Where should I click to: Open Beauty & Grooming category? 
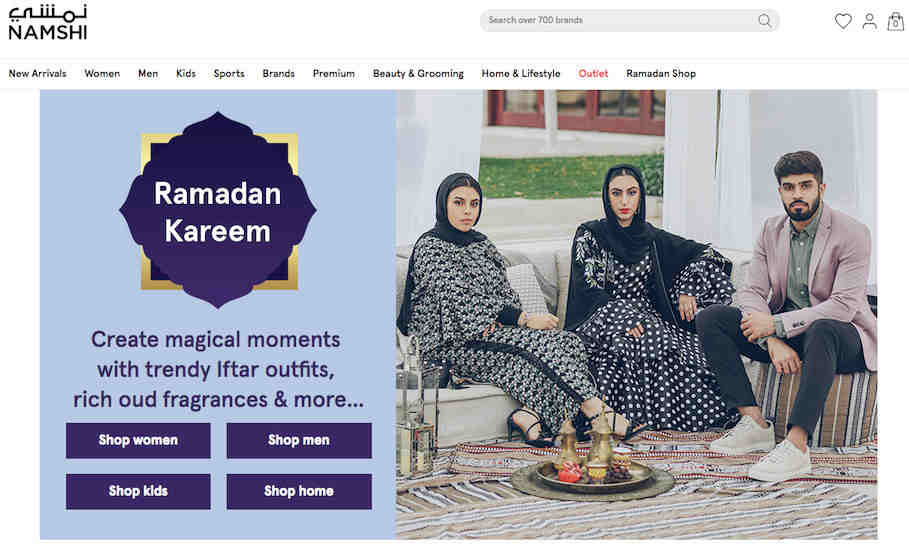[x=418, y=74]
